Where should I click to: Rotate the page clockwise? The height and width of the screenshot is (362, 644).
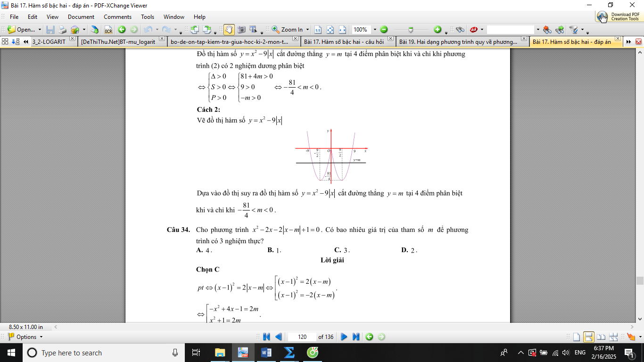[207, 30]
